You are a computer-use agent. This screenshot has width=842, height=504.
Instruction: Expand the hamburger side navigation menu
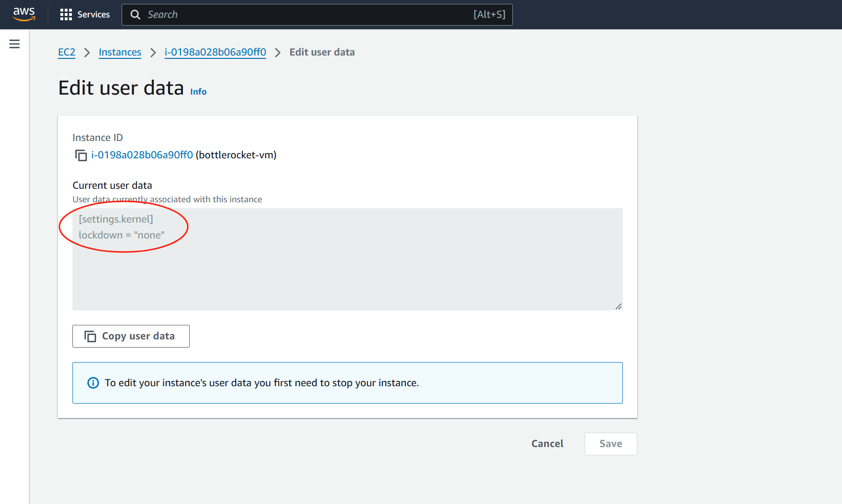(14, 44)
